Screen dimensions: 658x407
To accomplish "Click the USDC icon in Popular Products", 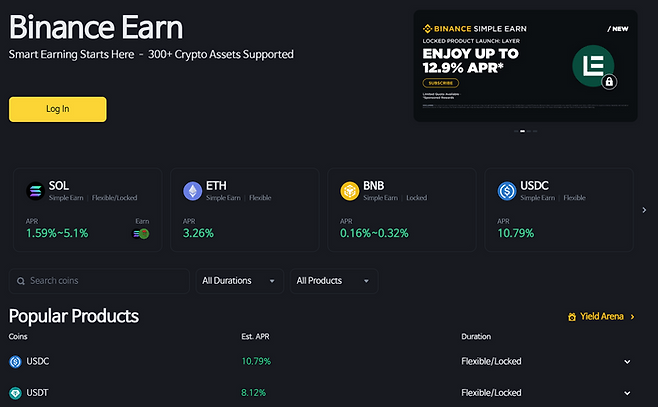I will [15, 361].
